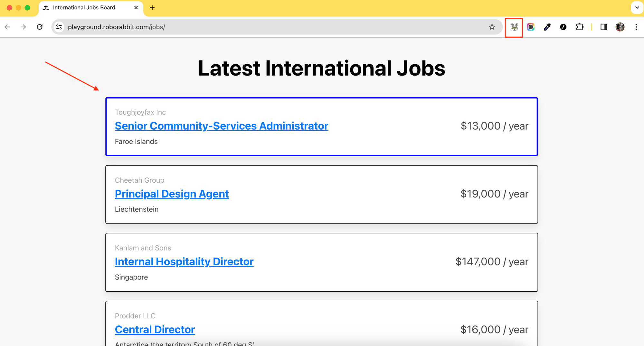Bookmark this page with the star icon
Screen dimensions: 644x346
492,27
